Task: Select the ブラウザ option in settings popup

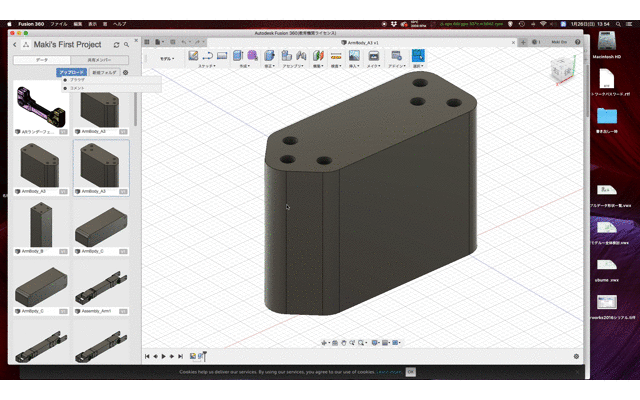Action: click(x=77, y=80)
